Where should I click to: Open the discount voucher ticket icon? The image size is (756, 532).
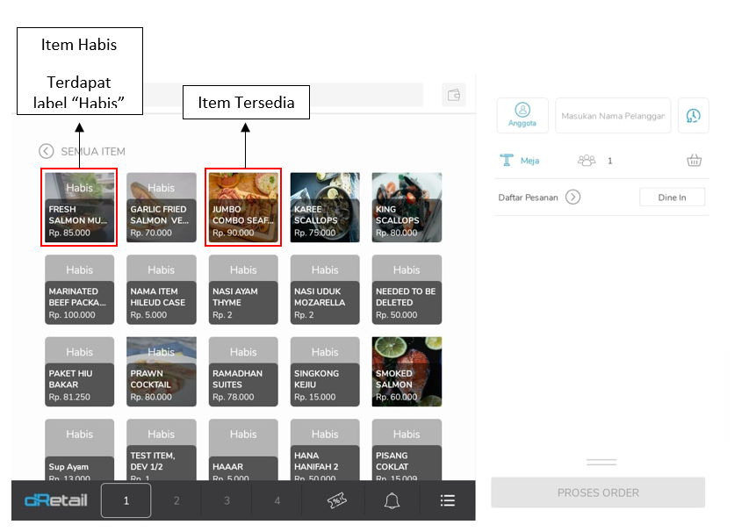[335, 500]
